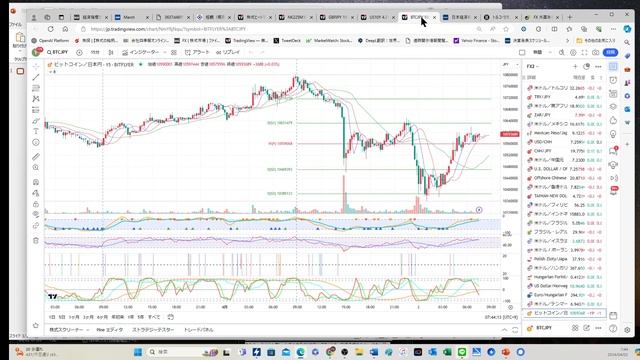640x360 pixels.
Task: Open favorites star in left toolbar
Action: point(36,325)
